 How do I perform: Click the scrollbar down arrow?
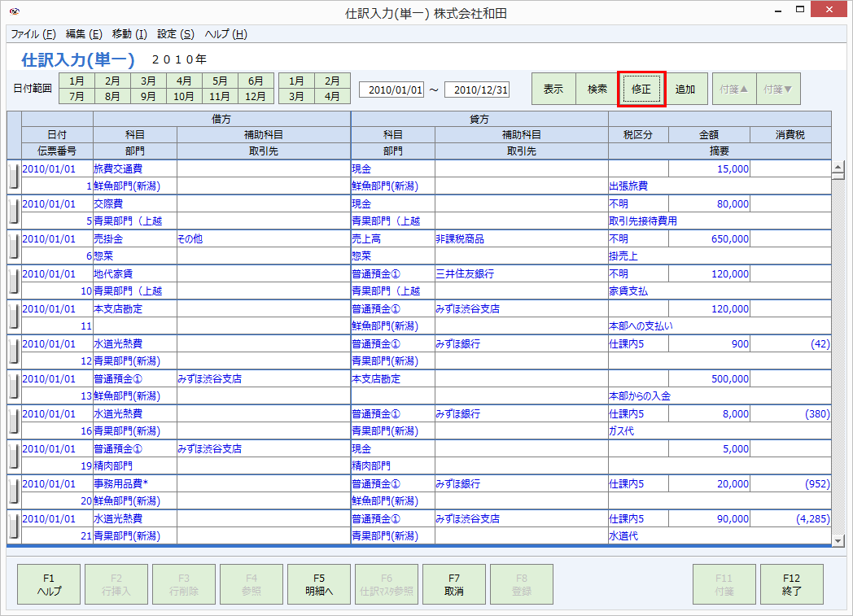pos(840,540)
